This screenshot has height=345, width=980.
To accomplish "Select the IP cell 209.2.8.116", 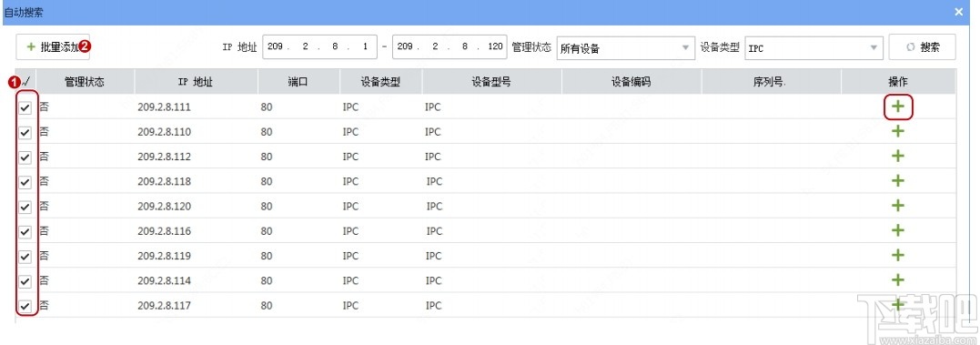I will (x=164, y=231).
